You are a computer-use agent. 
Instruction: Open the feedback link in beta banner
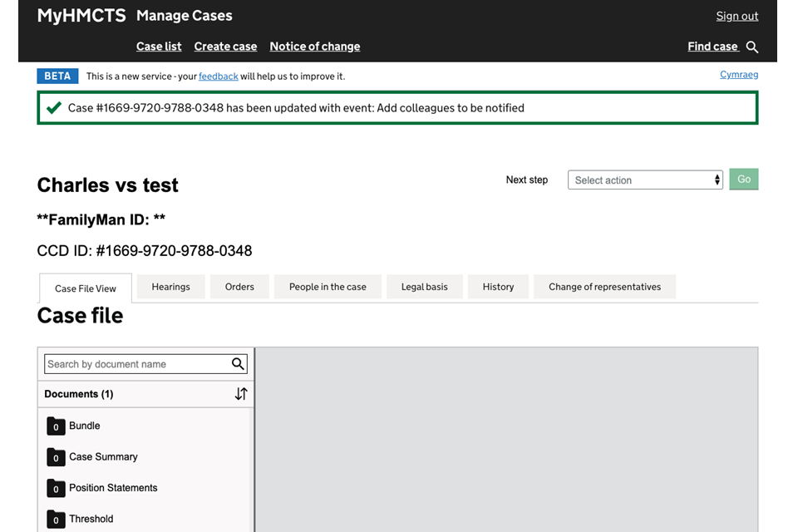point(218,76)
